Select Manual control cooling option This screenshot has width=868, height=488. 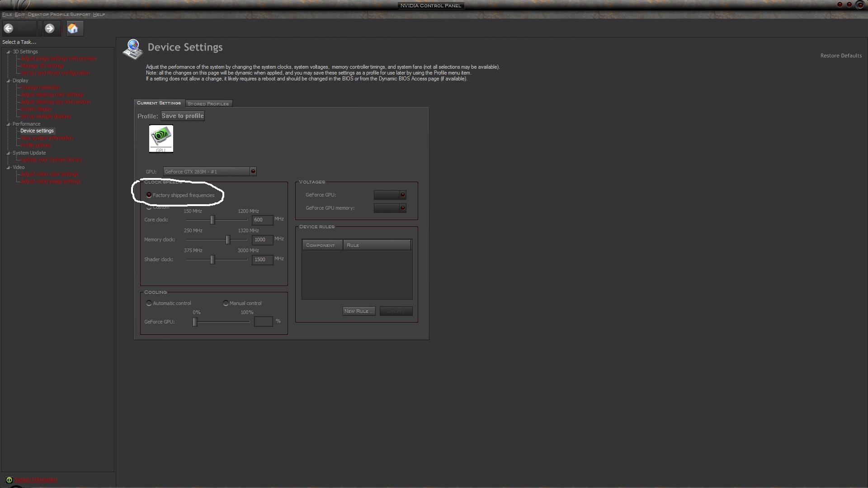pos(226,303)
